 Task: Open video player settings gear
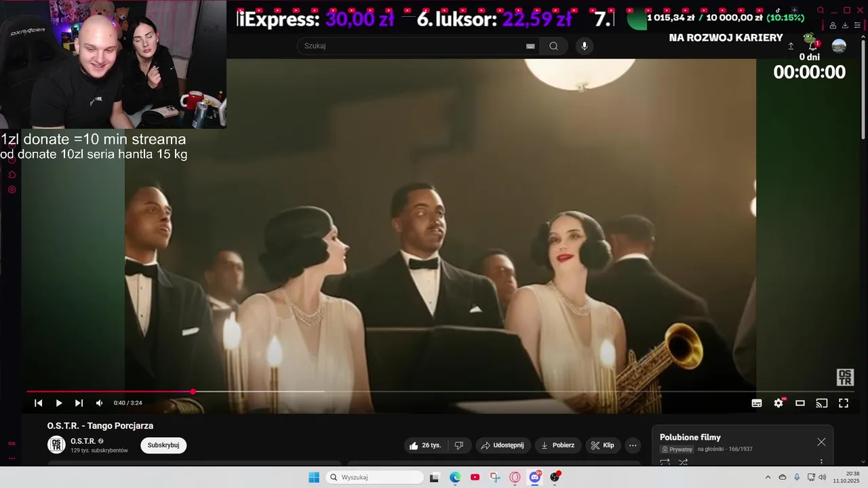[778, 403]
